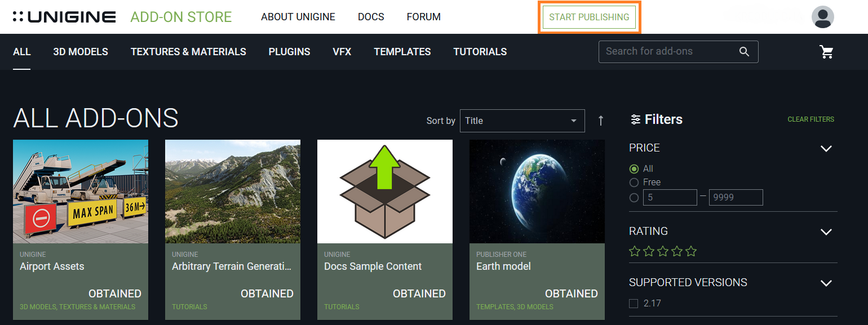Select the Free price radio button
The image size is (868, 325).
tap(634, 182)
